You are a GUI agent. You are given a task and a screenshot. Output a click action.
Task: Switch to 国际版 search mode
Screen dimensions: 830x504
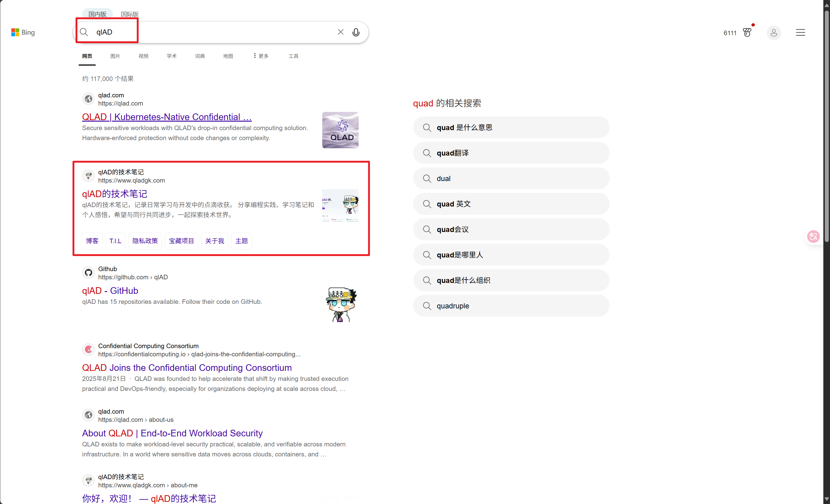(130, 14)
